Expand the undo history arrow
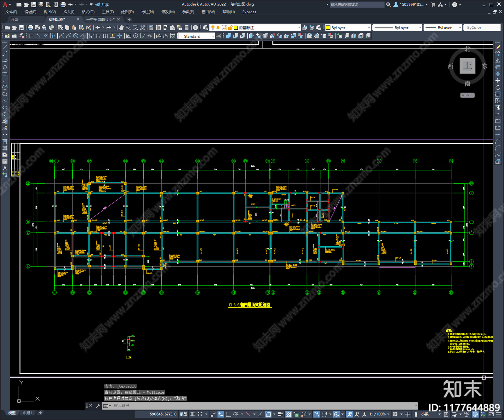Image resolution: width=504 pixels, height=420 pixels. [x=103, y=28]
